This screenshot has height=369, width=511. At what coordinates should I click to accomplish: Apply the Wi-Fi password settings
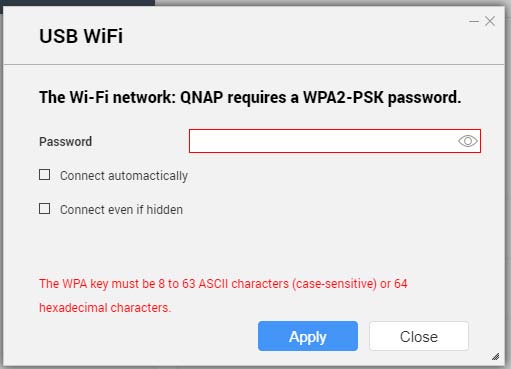[x=308, y=336]
